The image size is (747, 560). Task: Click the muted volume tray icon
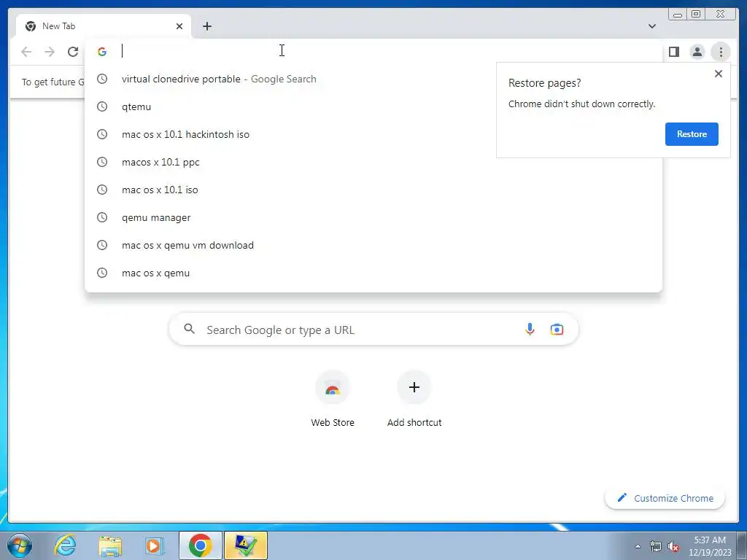click(x=673, y=546)
